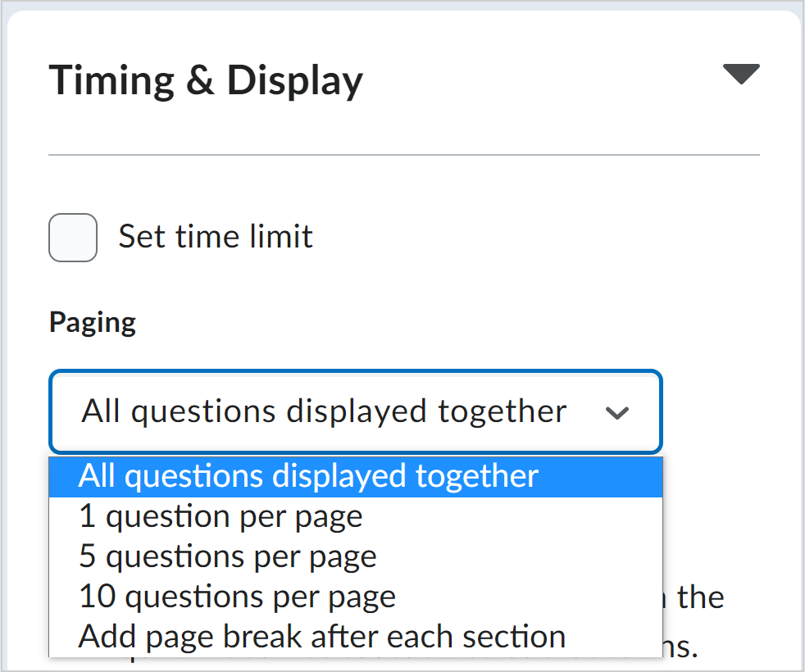Choose the page break per section entry
Viewport: 805px width, 672px height.
click(x=322, y=637)
